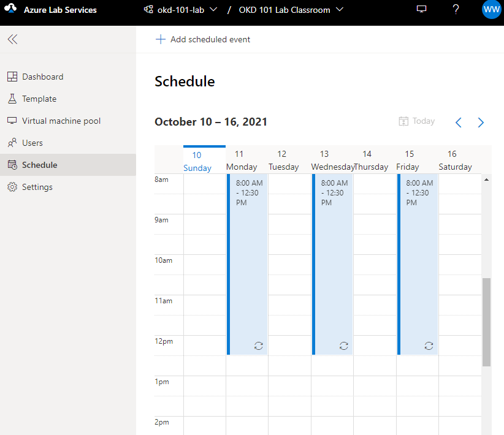Click the 10am time label
The width and height of the screenshot is (504, 435).
[163, 260]
